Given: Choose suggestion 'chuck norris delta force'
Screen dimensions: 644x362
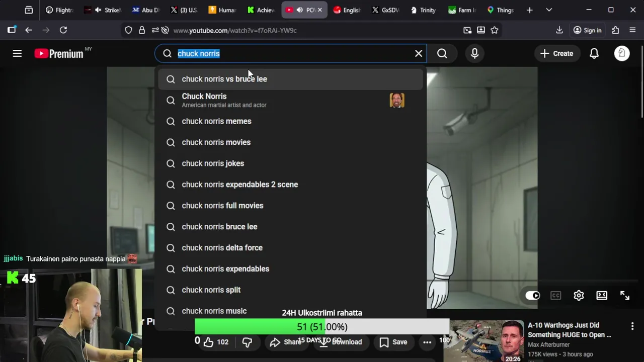Looking at the screenshot, I should [291, 248].
